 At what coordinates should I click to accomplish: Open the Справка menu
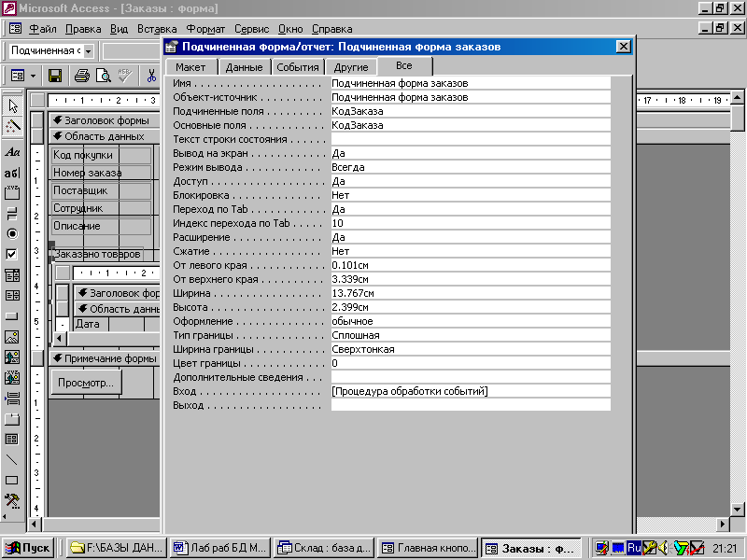click(x=332, y=29)
